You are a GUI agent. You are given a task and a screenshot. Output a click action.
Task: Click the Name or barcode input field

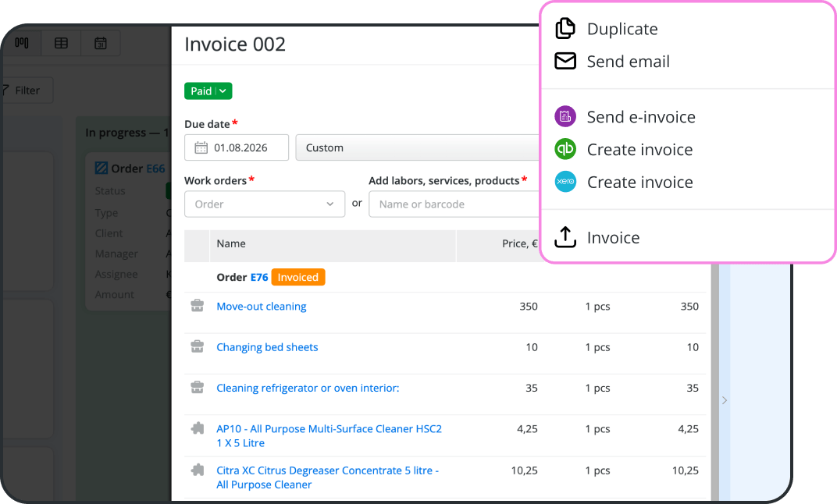(x=454, y=204)
